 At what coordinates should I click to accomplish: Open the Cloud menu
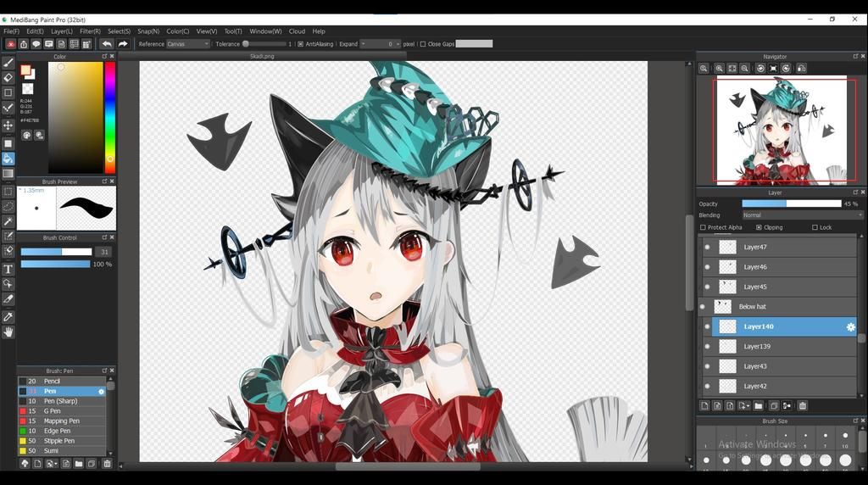[297, 31]
